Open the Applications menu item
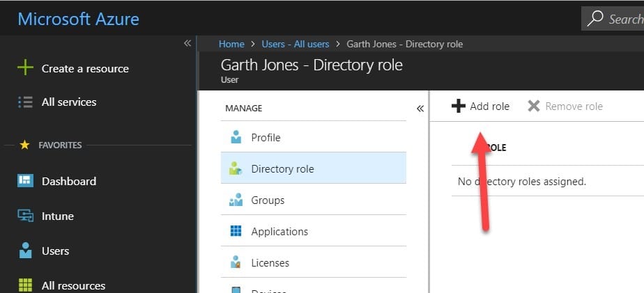This screenshot has width=644, height=293. pos(314,231)
